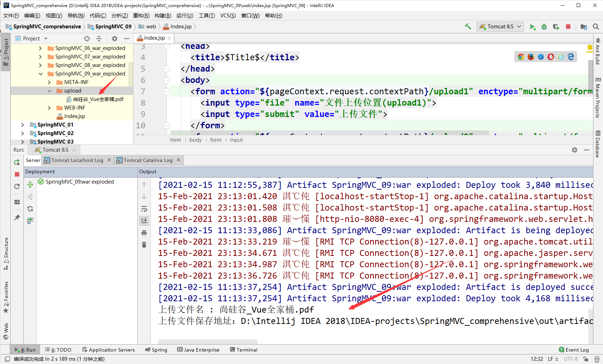This screenshot has width=603, height=364.
Task: Expand SpringMVC_01 module
Action: tap(22, 125)
